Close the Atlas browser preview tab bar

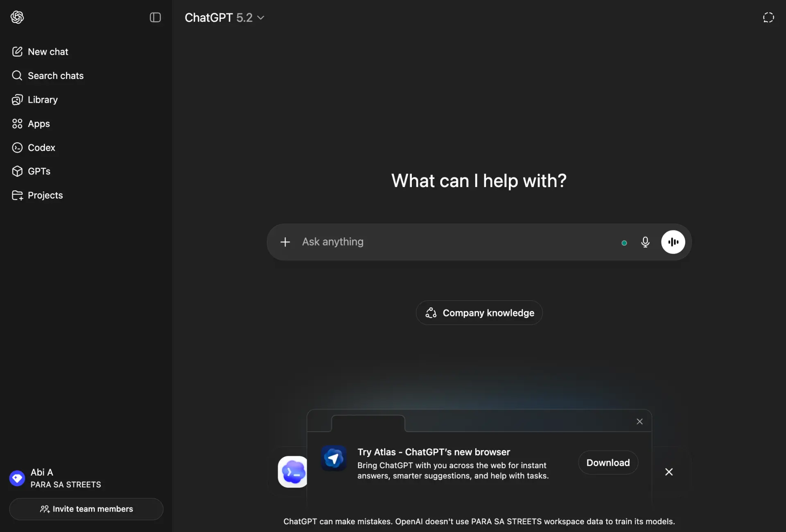coord(639,422)
